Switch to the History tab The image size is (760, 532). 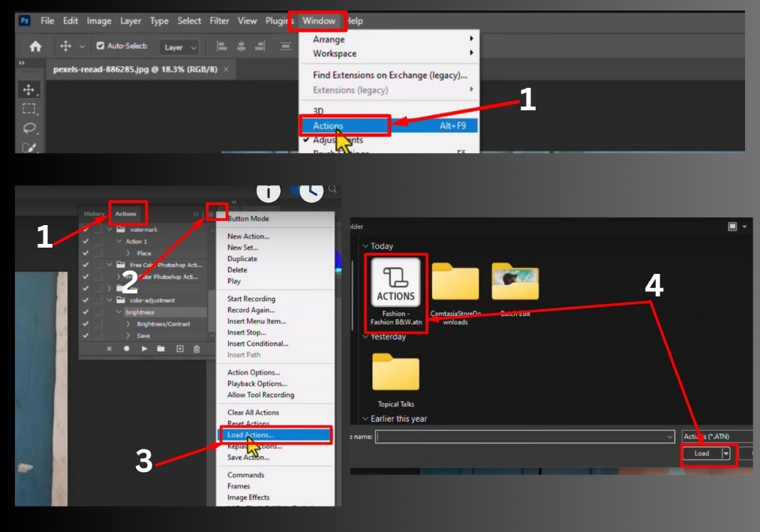tap(94, 214)
